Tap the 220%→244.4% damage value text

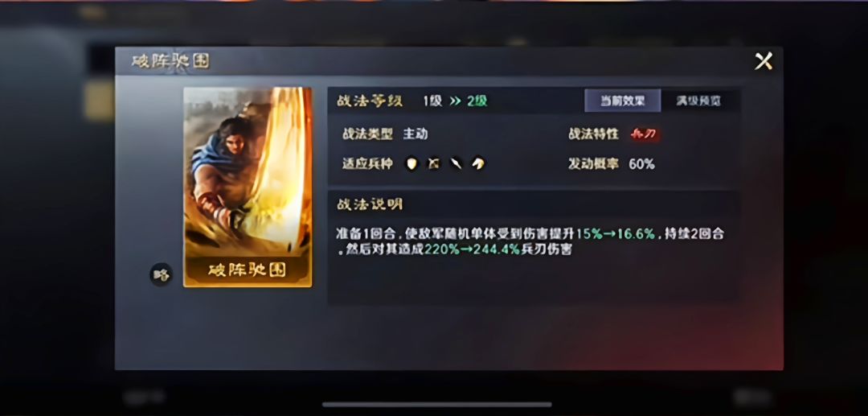coord(473,249)
